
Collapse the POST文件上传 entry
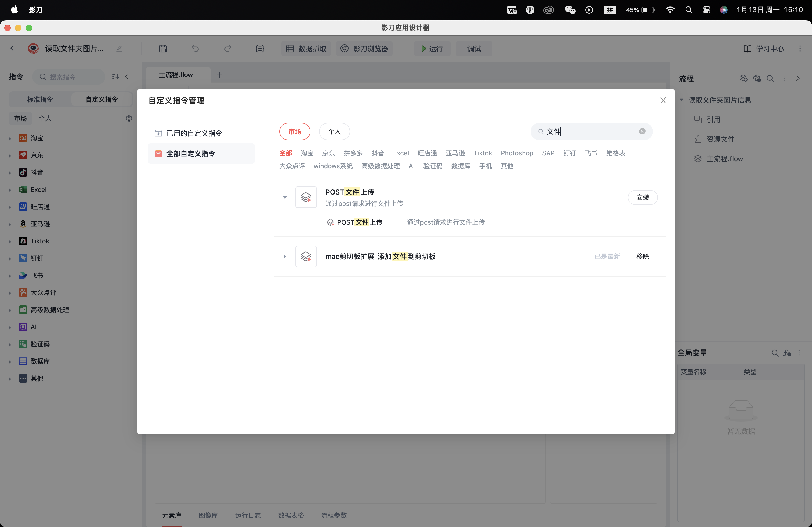click(x=285, y=197)
